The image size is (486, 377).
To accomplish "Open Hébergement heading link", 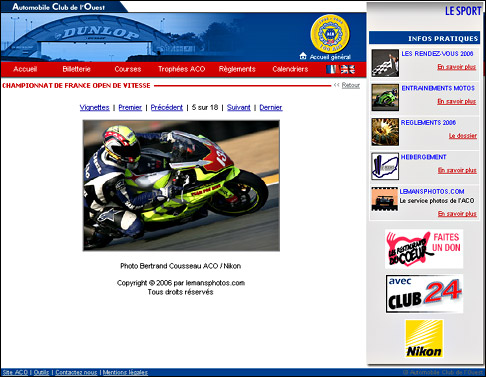I will coord(423,157).
